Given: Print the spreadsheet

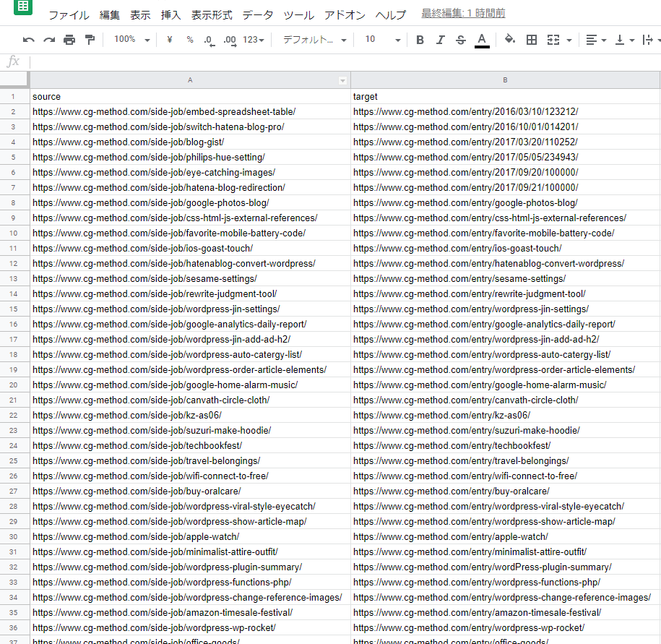Looking at the screenshot, I should pyautogui.click(x=69, y=40).
